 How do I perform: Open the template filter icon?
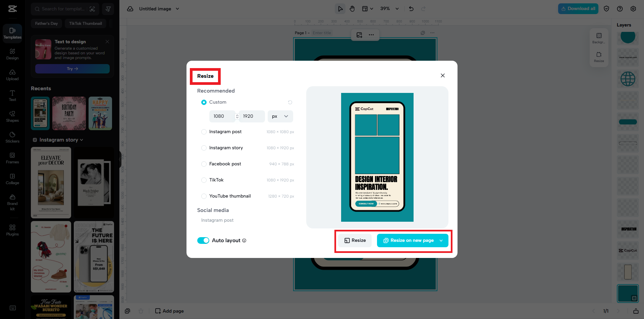click(x=108, y=9)
